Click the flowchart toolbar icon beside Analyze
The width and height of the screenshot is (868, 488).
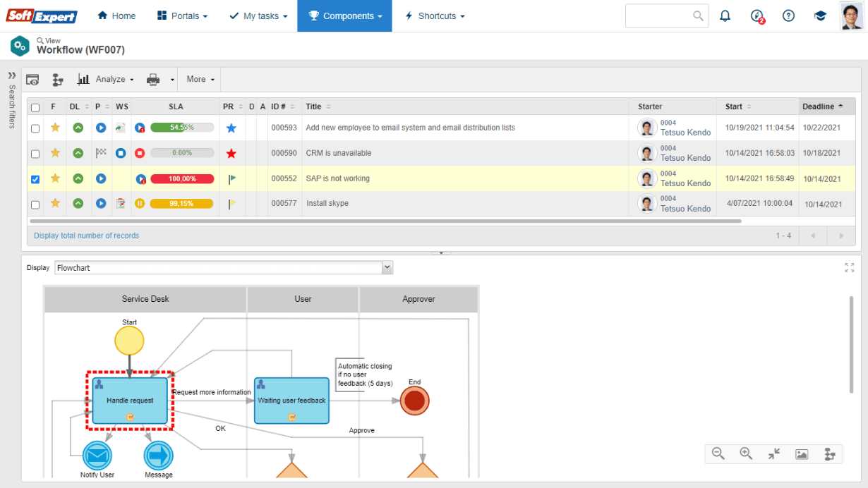[58, 80]
